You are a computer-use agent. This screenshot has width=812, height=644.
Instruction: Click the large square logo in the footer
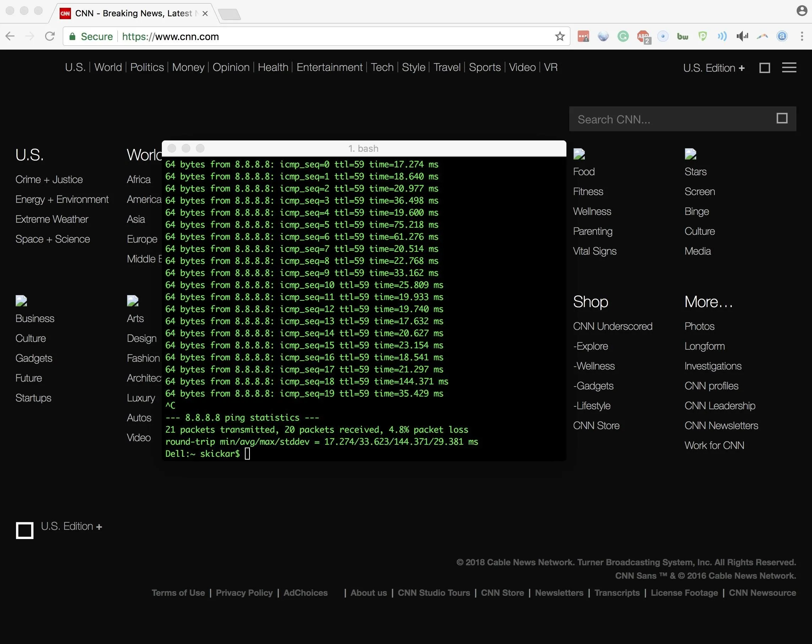[24, 530]
